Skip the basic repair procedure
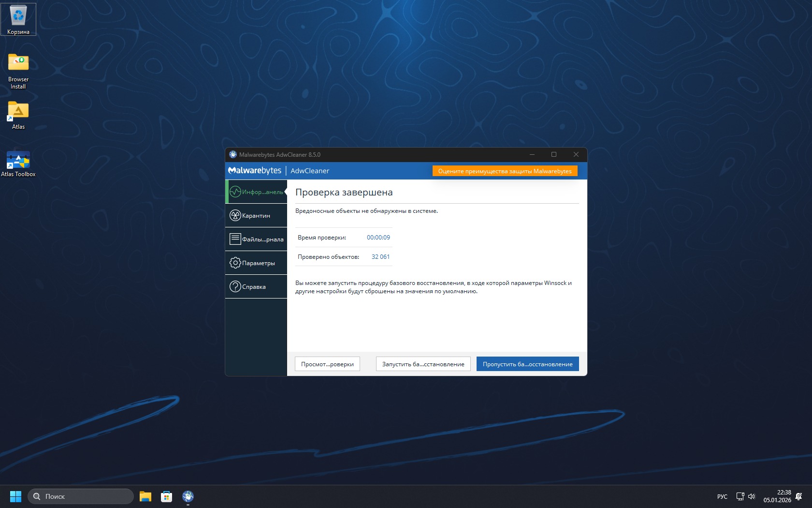812x508 pixels. click(x=527, y=364)
